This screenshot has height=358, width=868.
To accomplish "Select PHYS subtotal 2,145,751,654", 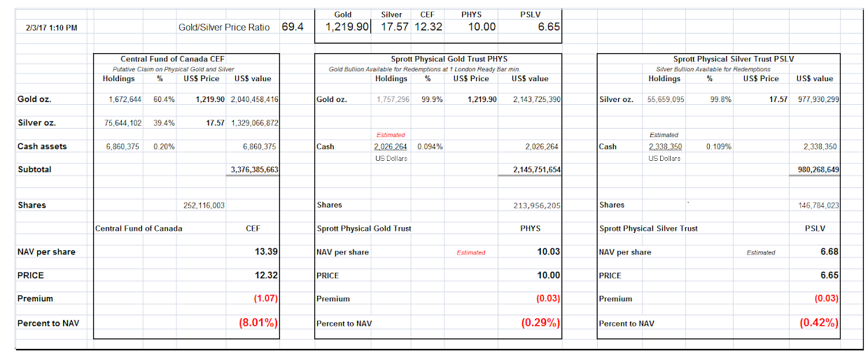I will [537, 169].
